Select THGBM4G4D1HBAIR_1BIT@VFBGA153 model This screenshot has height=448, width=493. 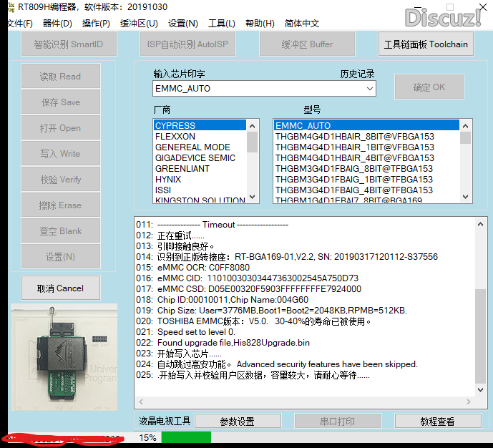pos(366,147)
